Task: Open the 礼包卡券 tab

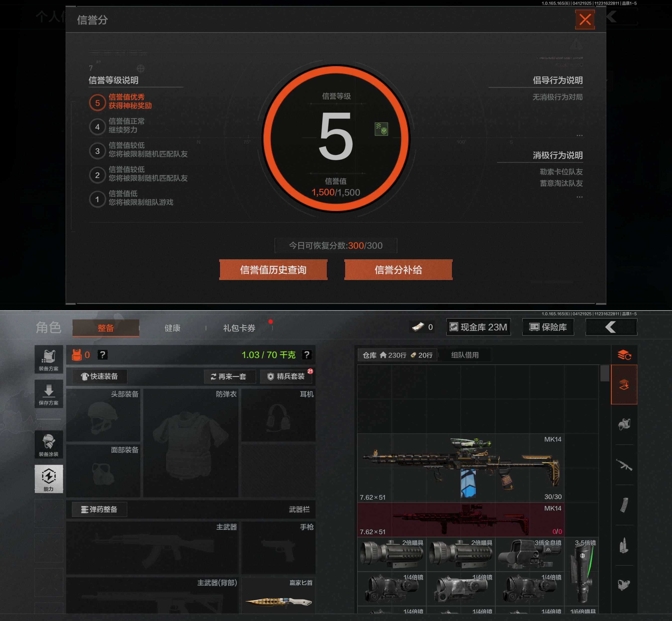Action: click(239, 328)
